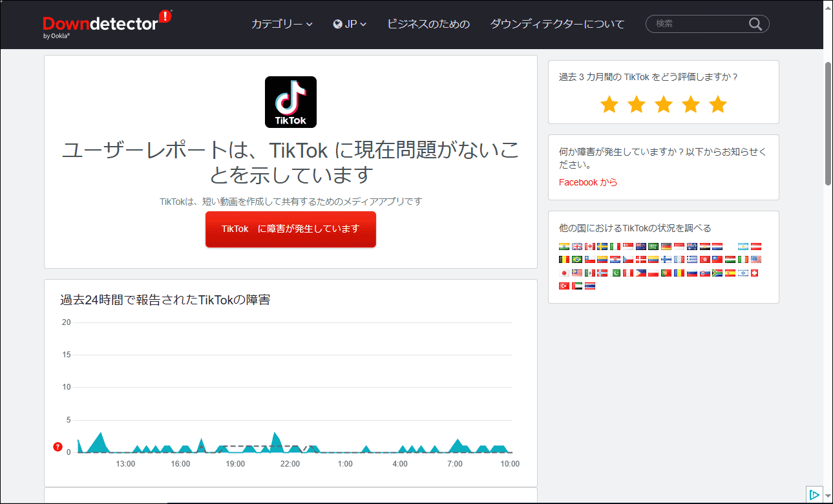
Task: Select the United Kingdom flag
Action: 577,247
